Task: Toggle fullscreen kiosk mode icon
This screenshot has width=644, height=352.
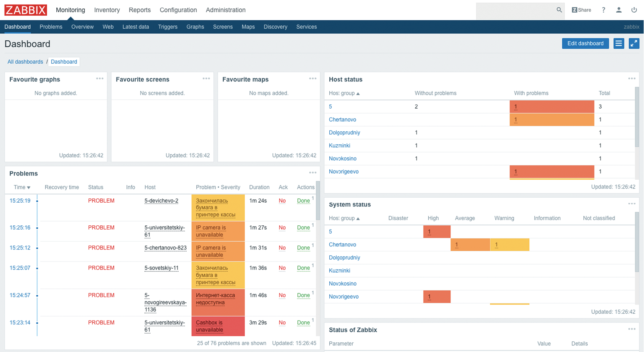Action: pyautogui.click(x=634, y=43)
